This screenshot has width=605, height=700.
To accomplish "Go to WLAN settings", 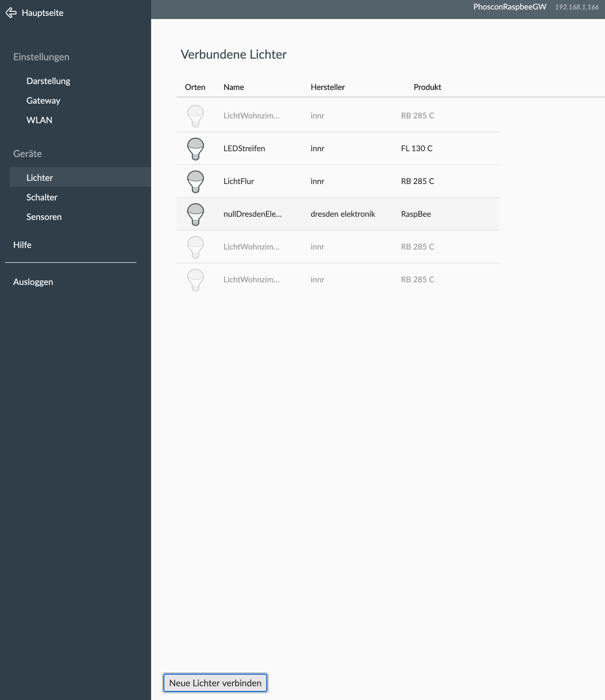I will point(39,120).
